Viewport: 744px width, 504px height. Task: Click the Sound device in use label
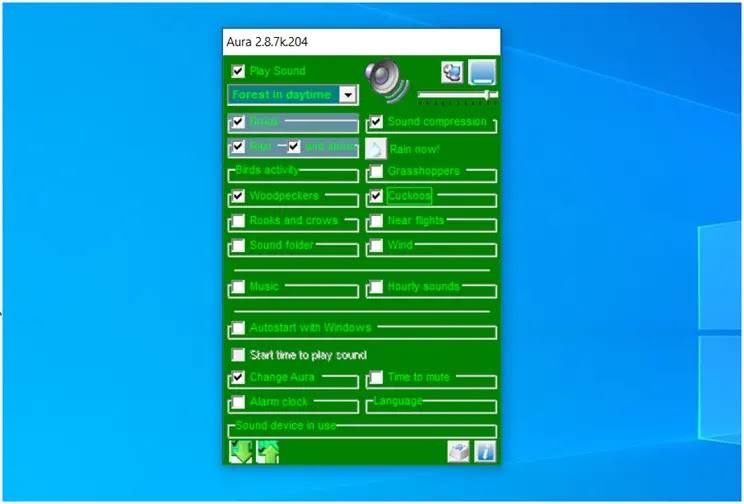point(286,425)
